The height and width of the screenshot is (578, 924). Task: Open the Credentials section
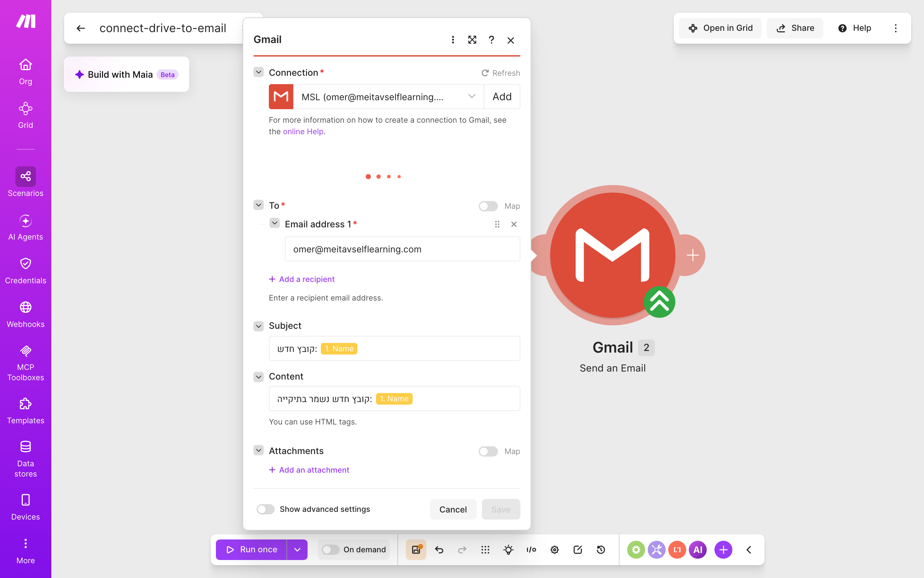[x=26, y=271]
